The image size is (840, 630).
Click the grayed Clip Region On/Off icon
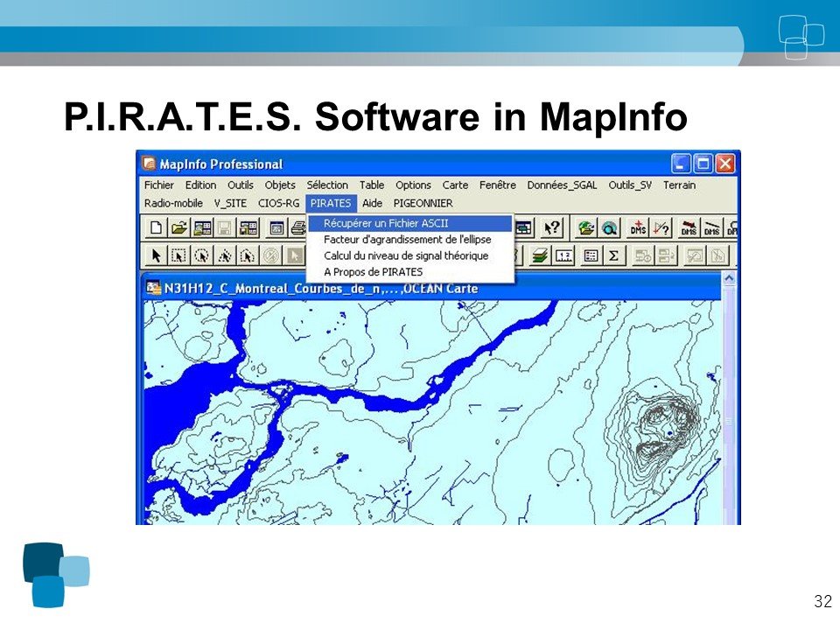coord(694,256)
